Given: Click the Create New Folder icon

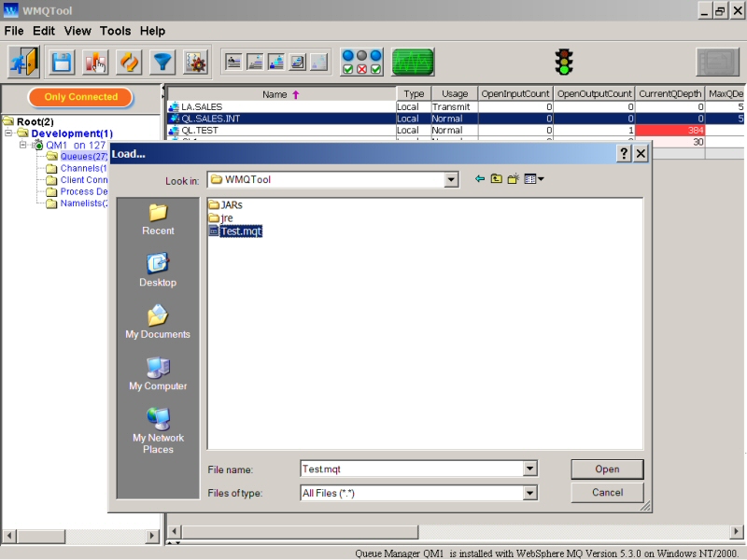Looking at the screenshot, I should point(513,179).
